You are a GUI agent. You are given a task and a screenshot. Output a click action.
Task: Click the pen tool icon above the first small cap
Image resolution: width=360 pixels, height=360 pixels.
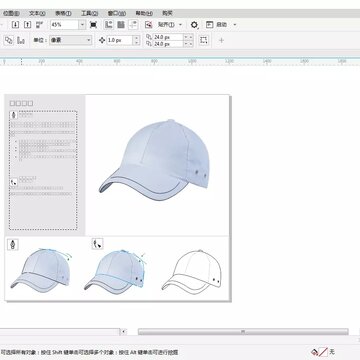13,244
